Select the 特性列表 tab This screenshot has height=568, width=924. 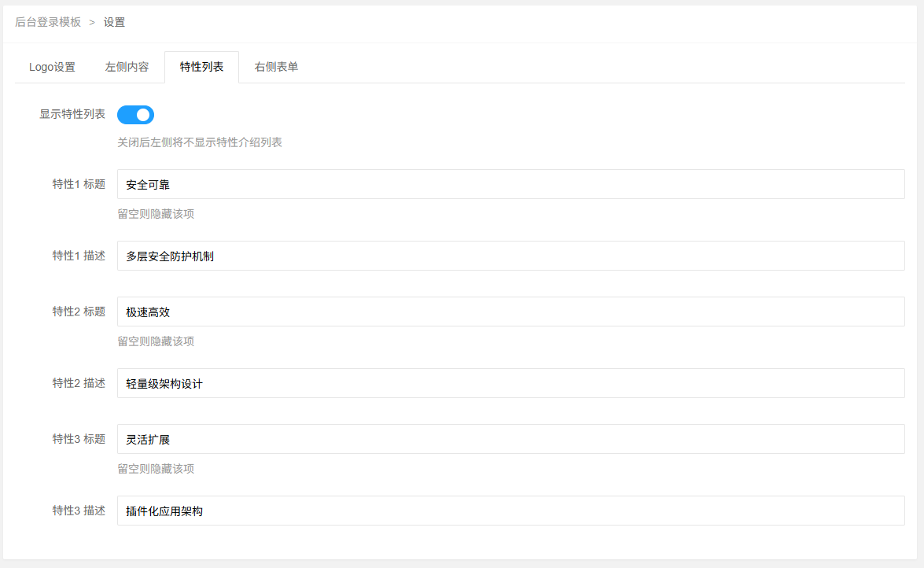pos(201,68)
